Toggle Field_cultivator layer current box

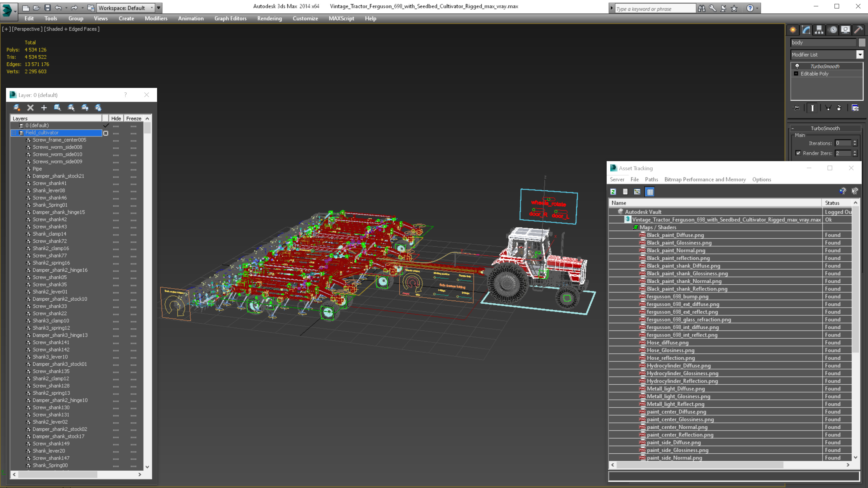106,133
